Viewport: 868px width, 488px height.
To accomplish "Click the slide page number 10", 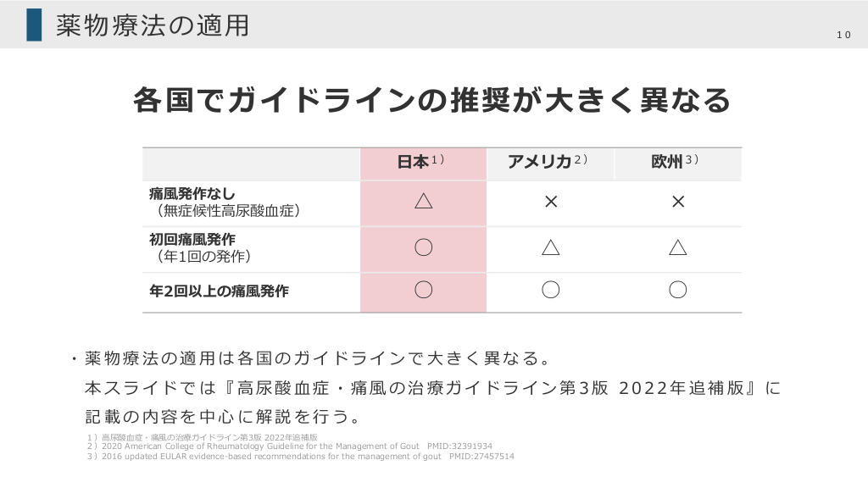I will coord(843,35).
